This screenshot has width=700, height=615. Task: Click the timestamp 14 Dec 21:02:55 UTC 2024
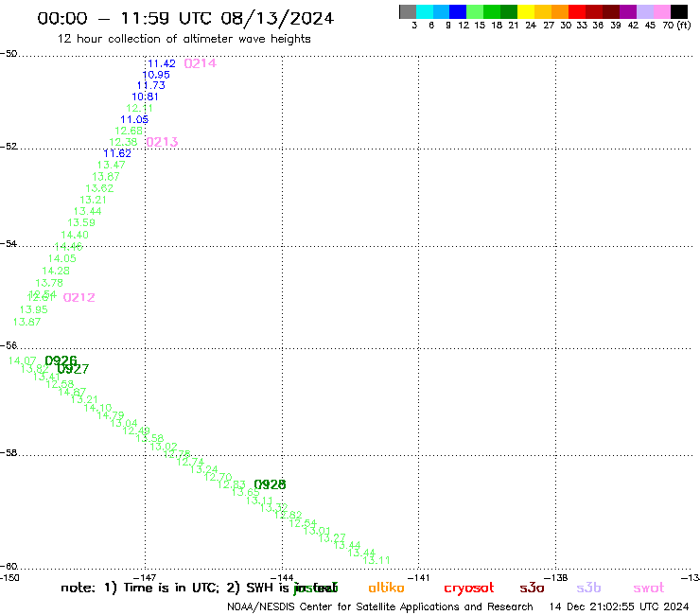[x=619, y=606]
